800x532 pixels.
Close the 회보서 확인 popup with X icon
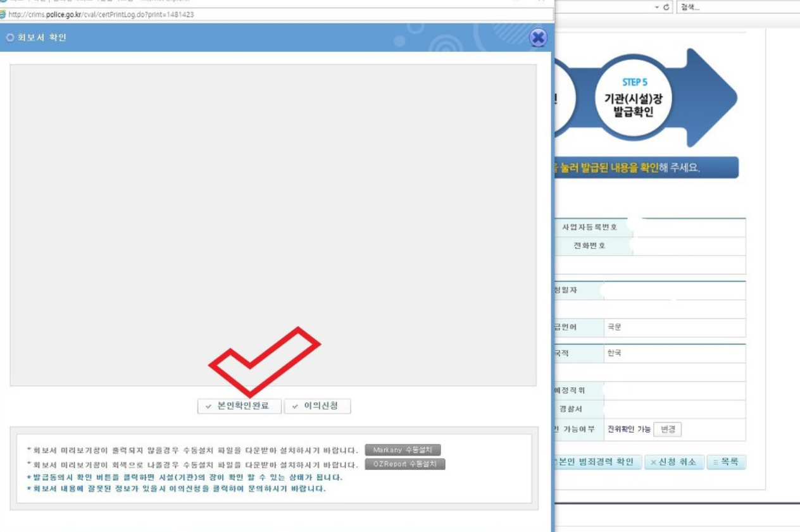pyautogui.click(x=538, y=38)
